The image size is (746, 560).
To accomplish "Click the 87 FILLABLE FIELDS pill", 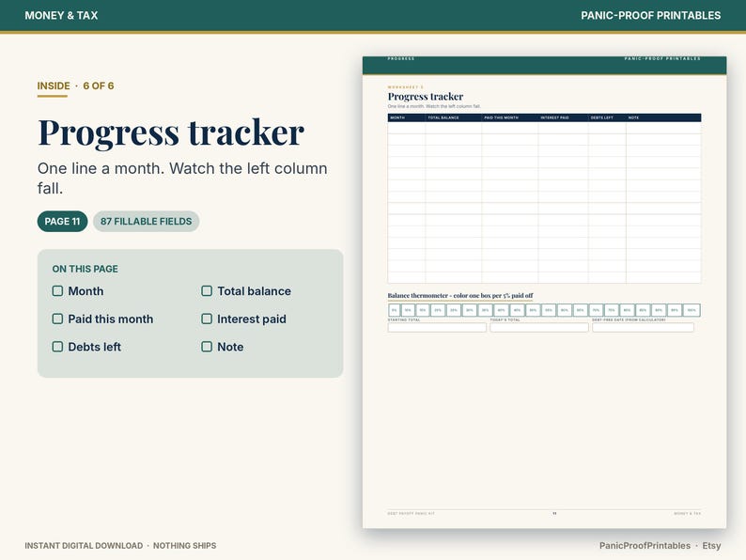I will 146,221.
